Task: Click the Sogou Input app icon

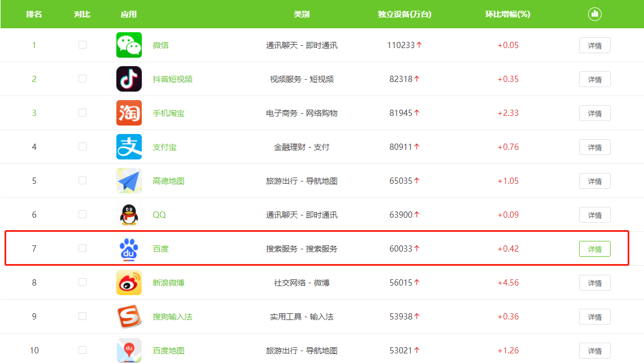Action: point(129,317)
